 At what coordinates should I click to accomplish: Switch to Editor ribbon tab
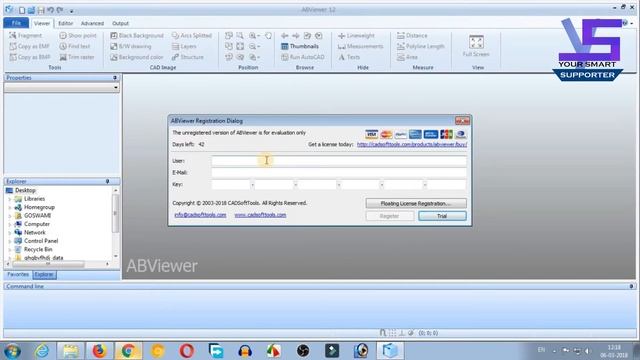[x=65, y=23]
